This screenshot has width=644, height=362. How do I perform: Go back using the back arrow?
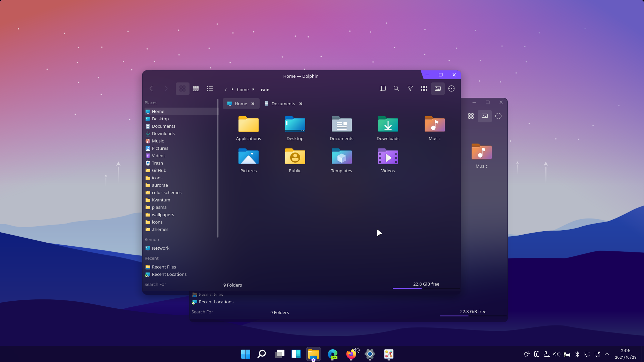pos(151,88)
